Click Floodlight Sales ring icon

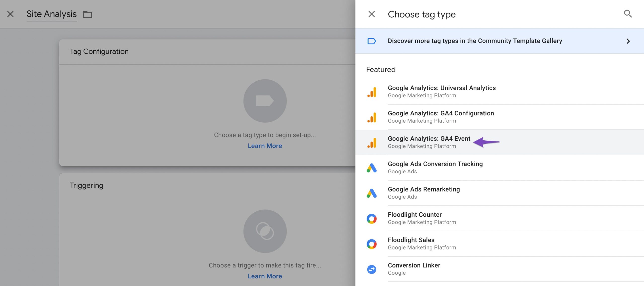[x=372, y=244]
